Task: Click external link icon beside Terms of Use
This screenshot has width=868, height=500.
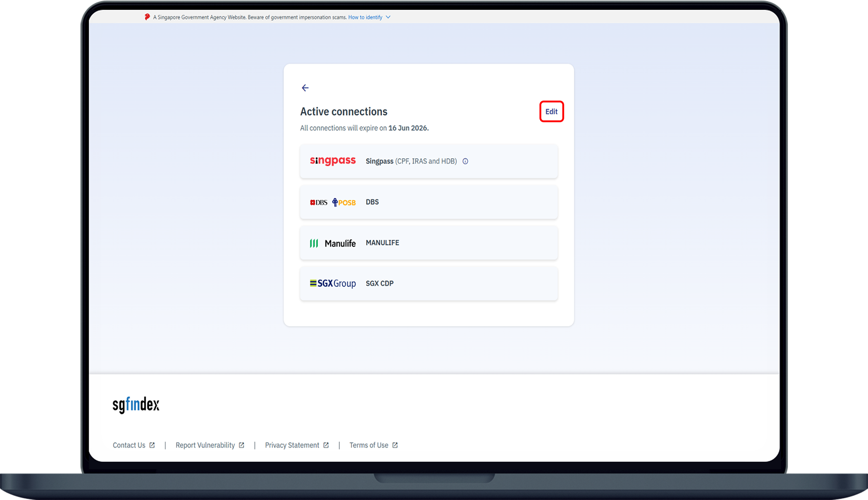Action: pyautogui.click(x=395, y=445)
